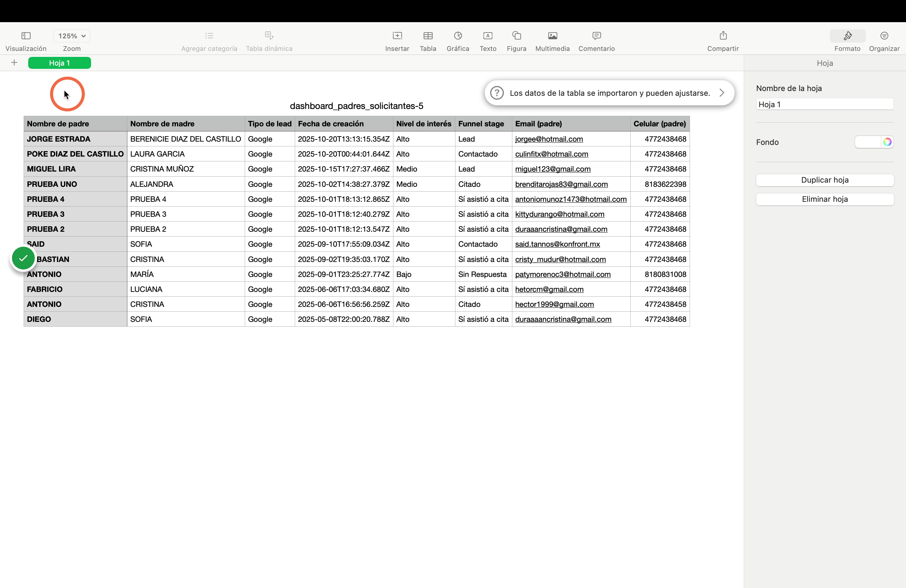Click the green checkmark badge

point(23,258)
